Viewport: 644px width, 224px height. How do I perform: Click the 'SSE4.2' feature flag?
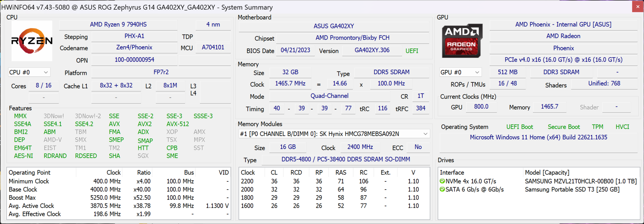click(84, 124)
